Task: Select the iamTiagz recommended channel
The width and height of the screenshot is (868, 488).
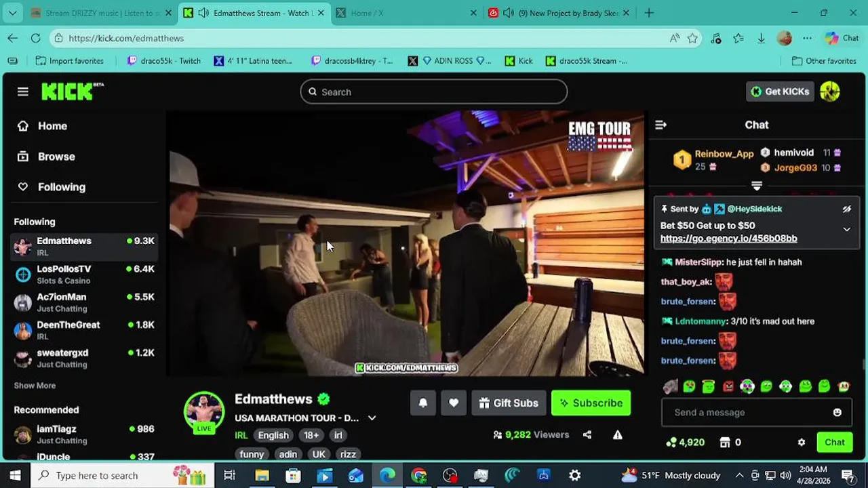Action: pos(84,434)
